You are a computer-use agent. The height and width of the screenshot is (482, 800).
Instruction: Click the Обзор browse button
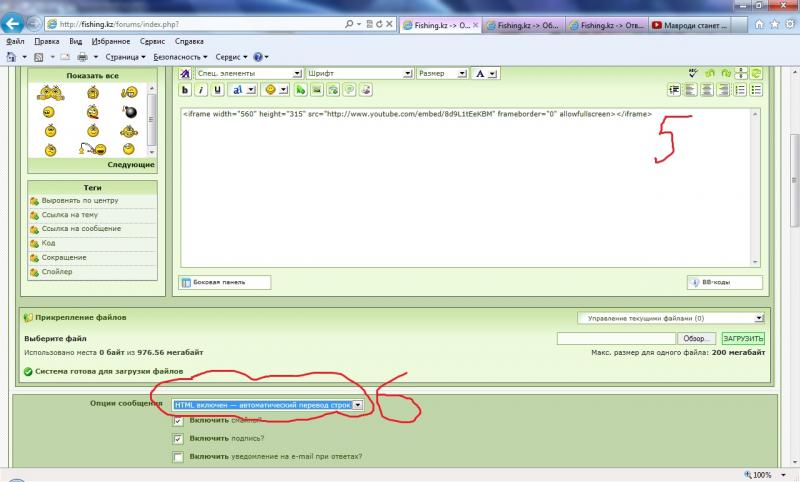click(698, 340)
